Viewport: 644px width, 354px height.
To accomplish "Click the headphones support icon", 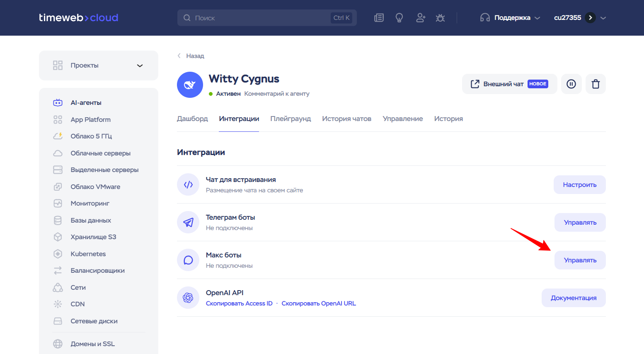I will [485, 18].
